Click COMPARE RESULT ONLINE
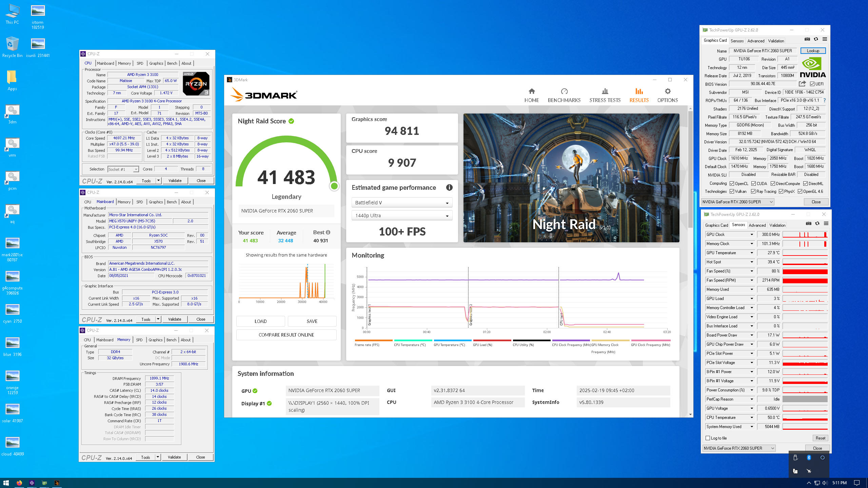The image size is (868, 488). tap(286, 335)
